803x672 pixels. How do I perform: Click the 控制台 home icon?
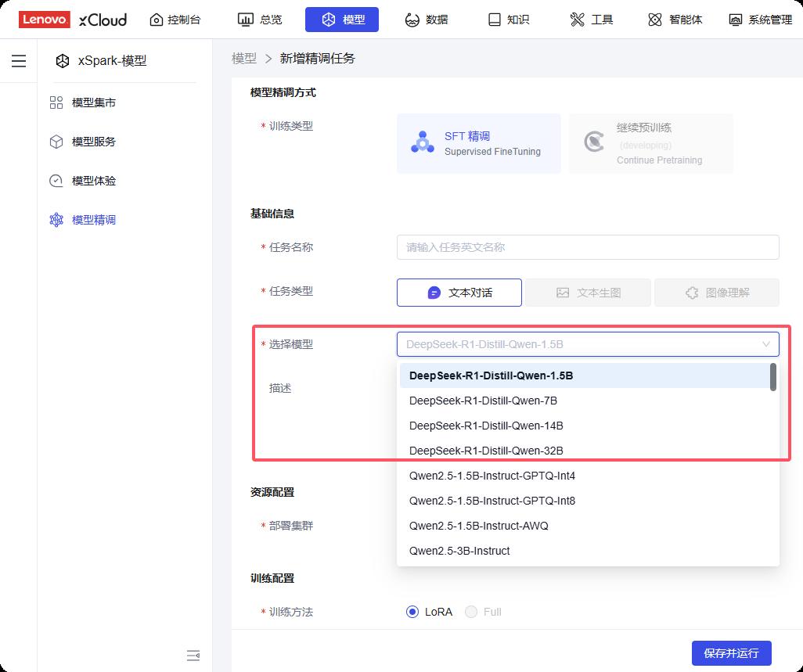157,20
